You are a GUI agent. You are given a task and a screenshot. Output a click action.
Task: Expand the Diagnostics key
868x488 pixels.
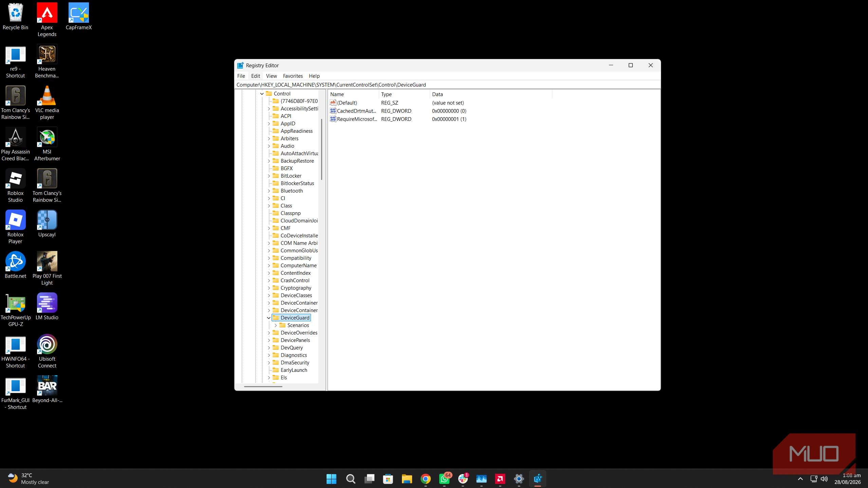point(269,355)
